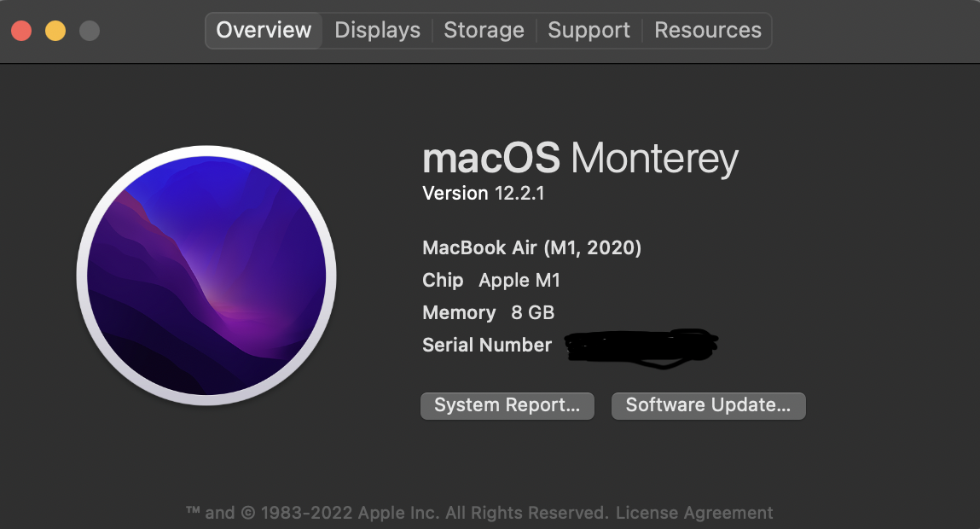
Task: Click the Version 12.2.1 text
Action: pos(483,194)
